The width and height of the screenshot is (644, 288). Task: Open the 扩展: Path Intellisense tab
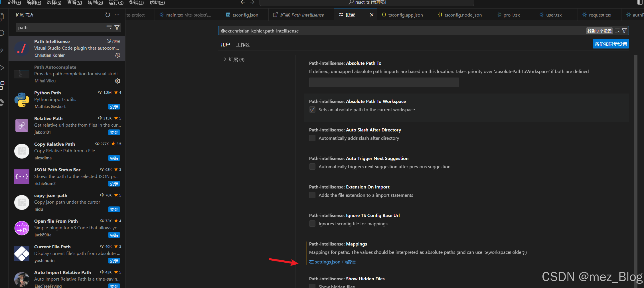click(x=301, y=15)
